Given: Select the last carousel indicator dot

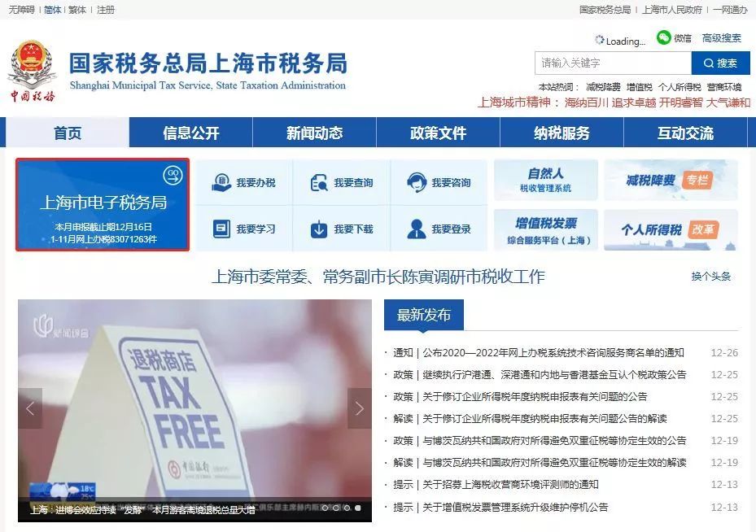Looking at the screenshot, I should point(358,508).
